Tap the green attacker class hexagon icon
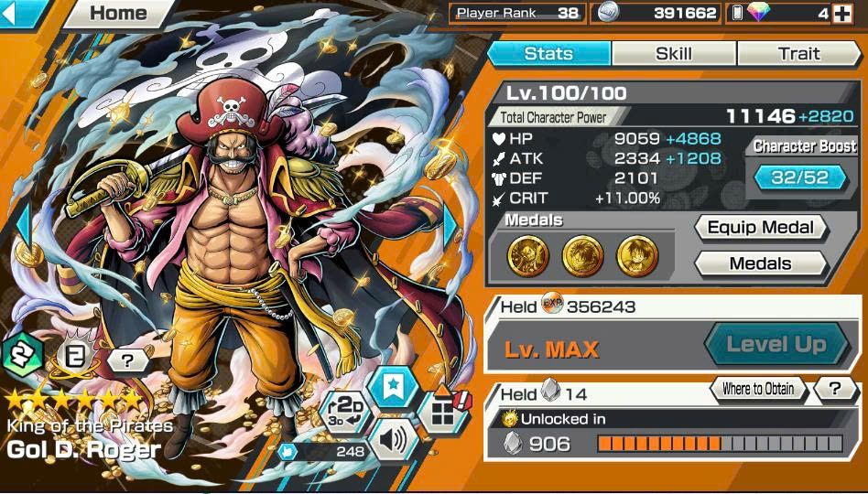 (22, 355)
